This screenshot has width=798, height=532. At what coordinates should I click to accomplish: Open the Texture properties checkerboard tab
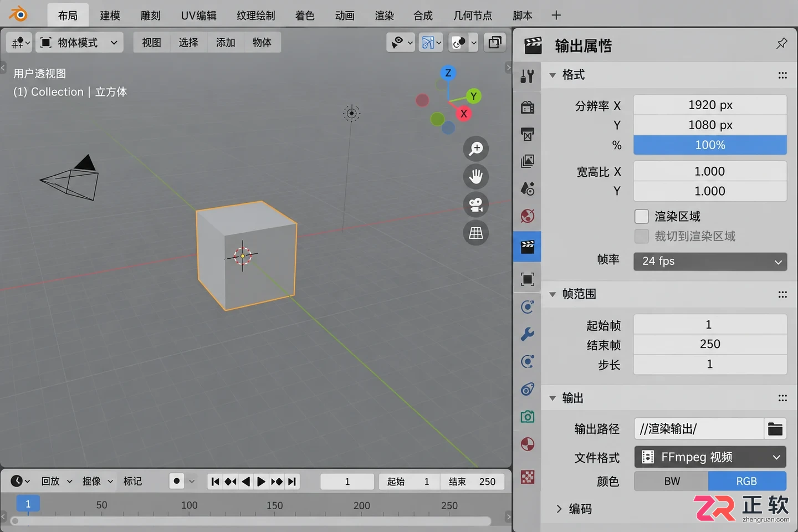(528, 477)
